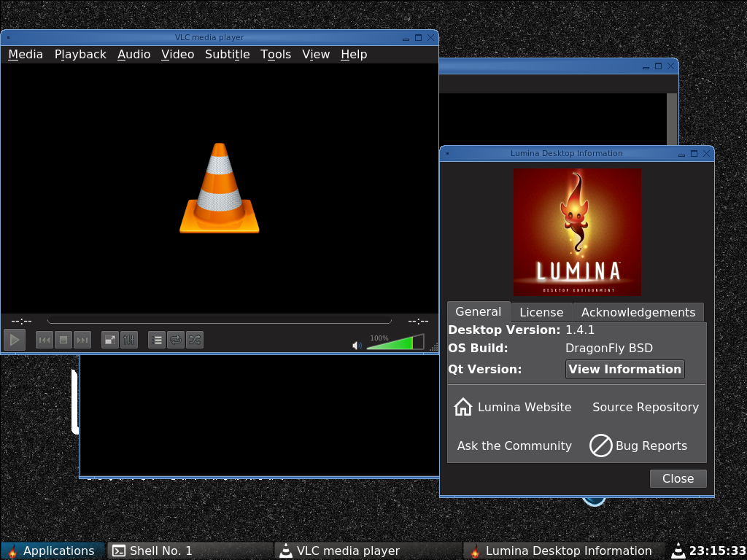
Task: Click the Lumina logo image
Action: (577, 232)
